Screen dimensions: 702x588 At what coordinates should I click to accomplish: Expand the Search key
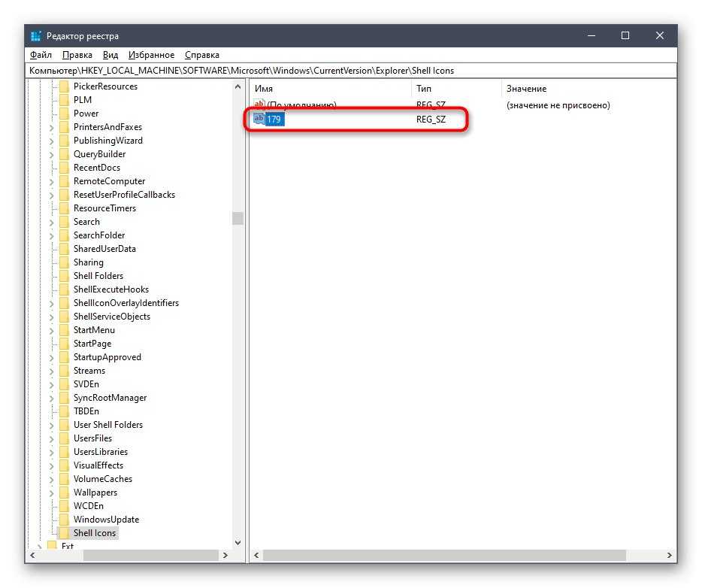[x=51, y=222]
